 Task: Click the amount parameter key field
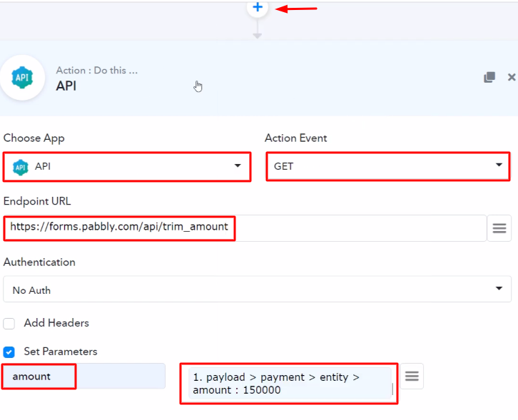(x=84, y=377)
